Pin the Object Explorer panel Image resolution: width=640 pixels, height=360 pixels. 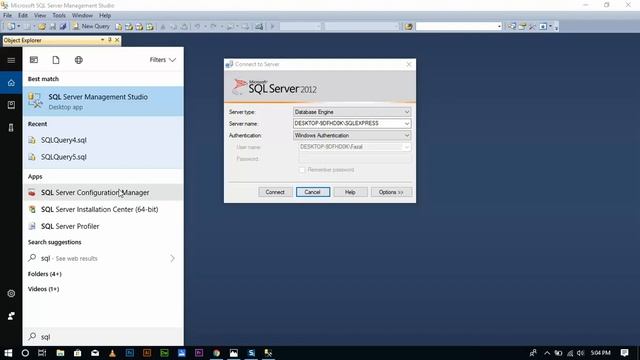(110, 40)
